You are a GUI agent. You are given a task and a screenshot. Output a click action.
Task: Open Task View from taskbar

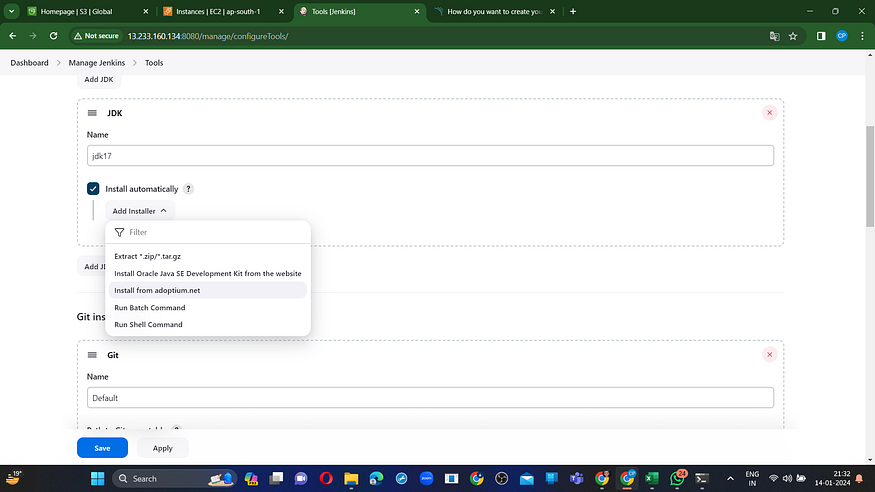coord(276,479)
